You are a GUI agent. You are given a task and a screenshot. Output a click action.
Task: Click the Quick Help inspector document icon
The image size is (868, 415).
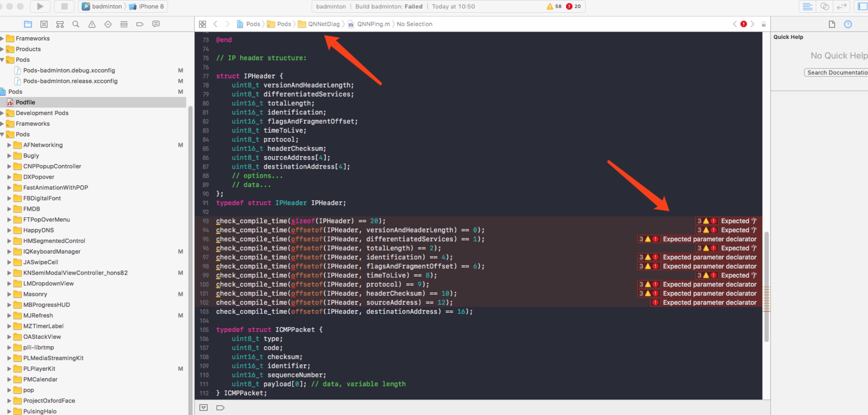(x=832, y=24)
